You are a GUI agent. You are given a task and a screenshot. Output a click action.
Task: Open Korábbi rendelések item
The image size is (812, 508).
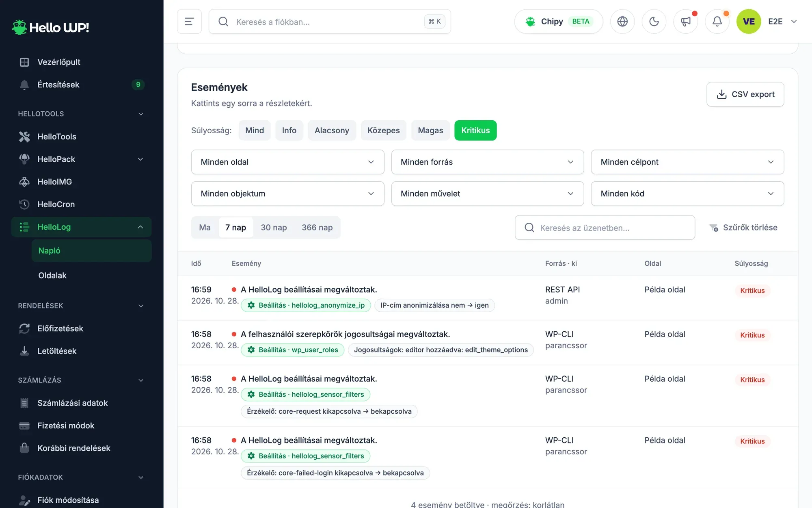[81, 448]
